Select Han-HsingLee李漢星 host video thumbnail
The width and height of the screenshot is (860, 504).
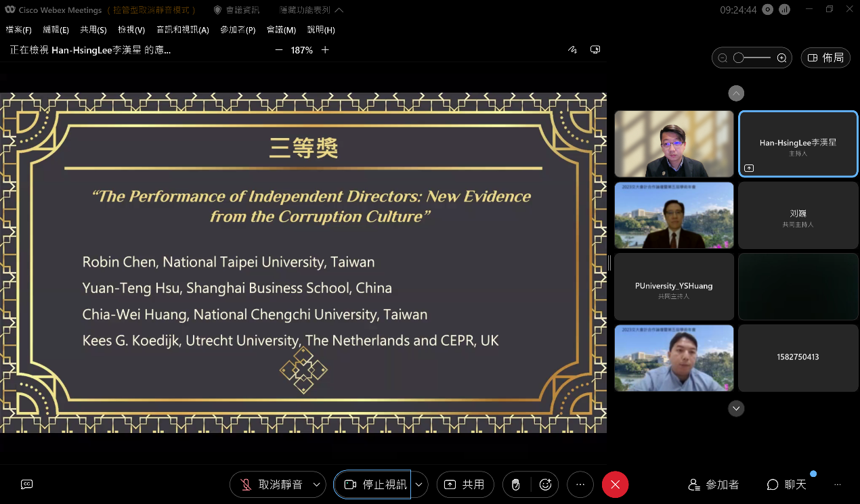click(x=798, y=143)
